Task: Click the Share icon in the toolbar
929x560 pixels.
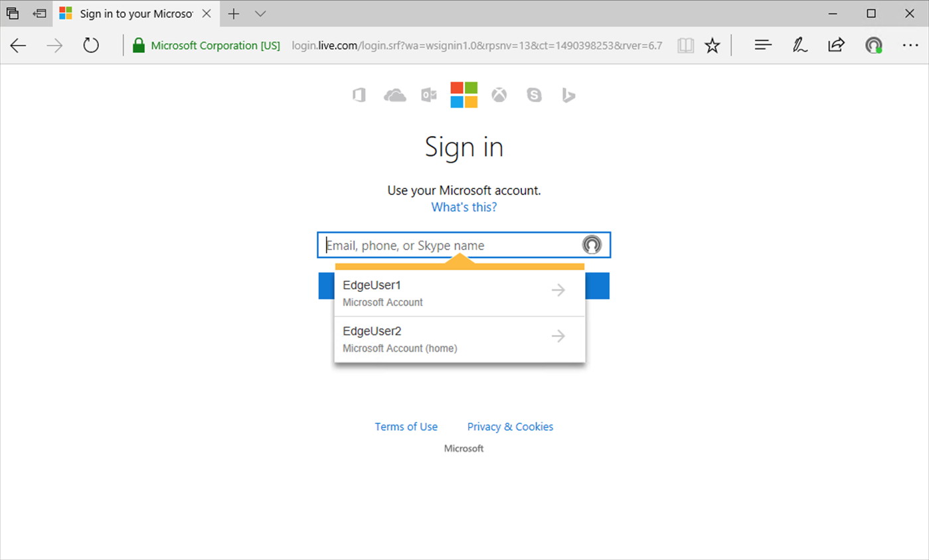Action: 836,45
